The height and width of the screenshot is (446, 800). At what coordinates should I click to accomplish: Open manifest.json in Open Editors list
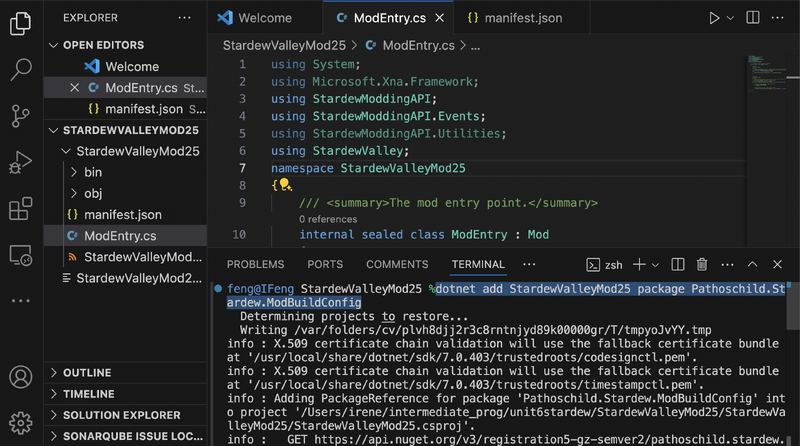(x=125, y=109)
